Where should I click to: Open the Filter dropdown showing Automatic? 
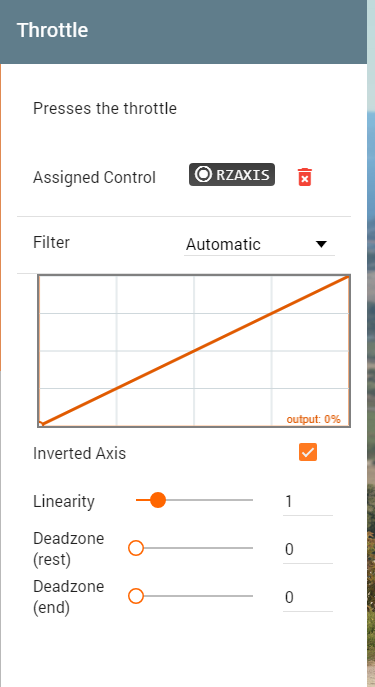click(259, 244)
